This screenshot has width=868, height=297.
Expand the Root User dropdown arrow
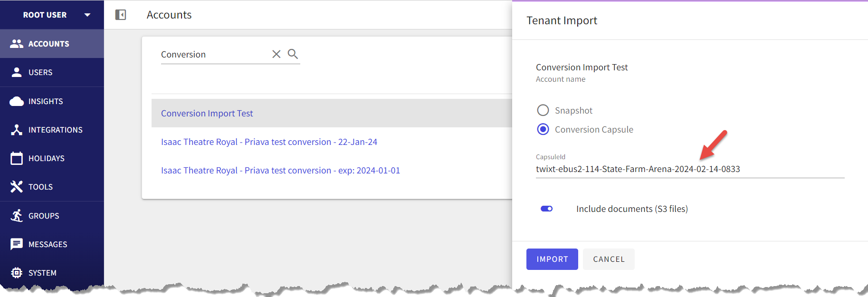[87, 15]
